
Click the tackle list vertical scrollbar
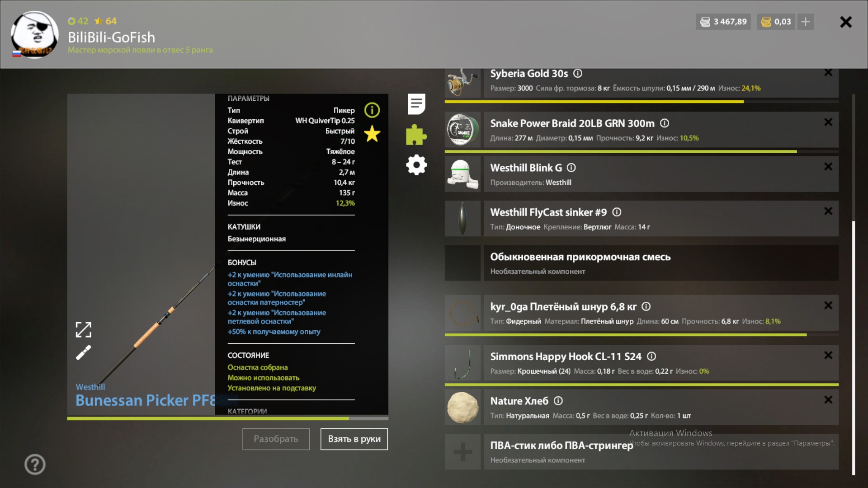pyautogui.click(x=854, y=348)
